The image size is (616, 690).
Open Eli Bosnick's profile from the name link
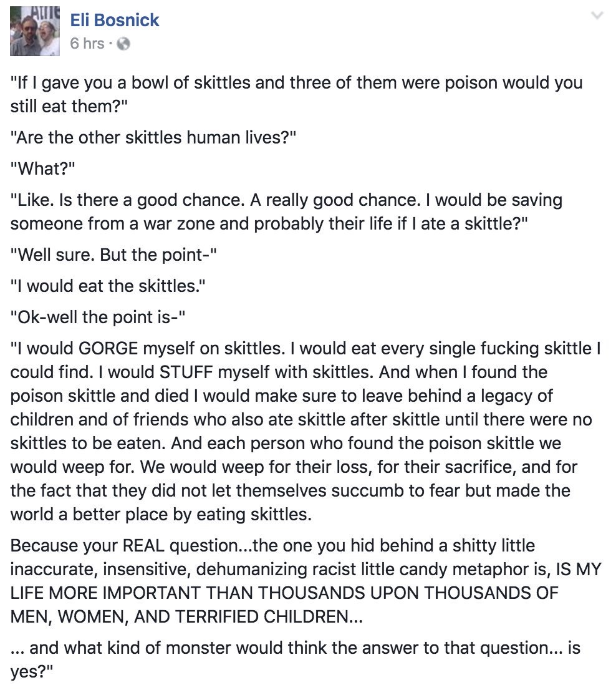coord(114,19)
